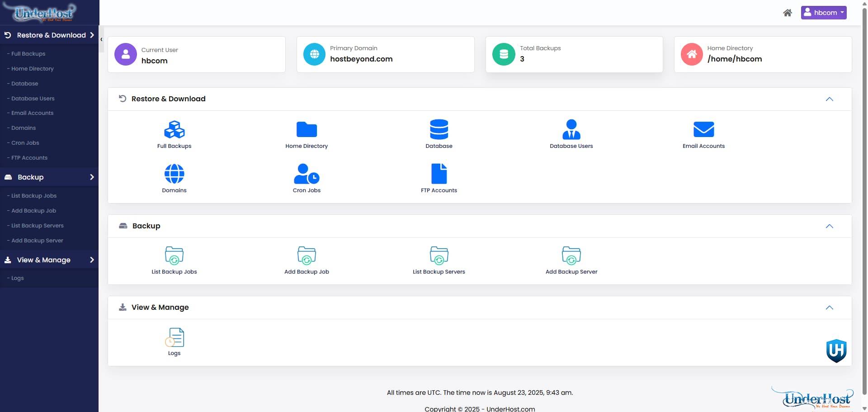868x412 pixels.
Task: Open the Database restore icon
Action: pos(439,130)
